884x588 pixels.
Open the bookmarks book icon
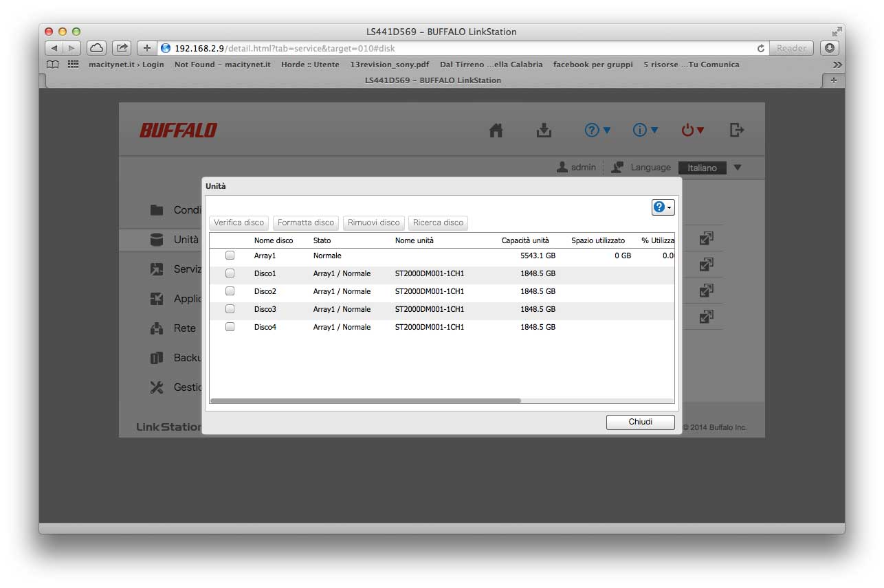[x=52, y=65]
